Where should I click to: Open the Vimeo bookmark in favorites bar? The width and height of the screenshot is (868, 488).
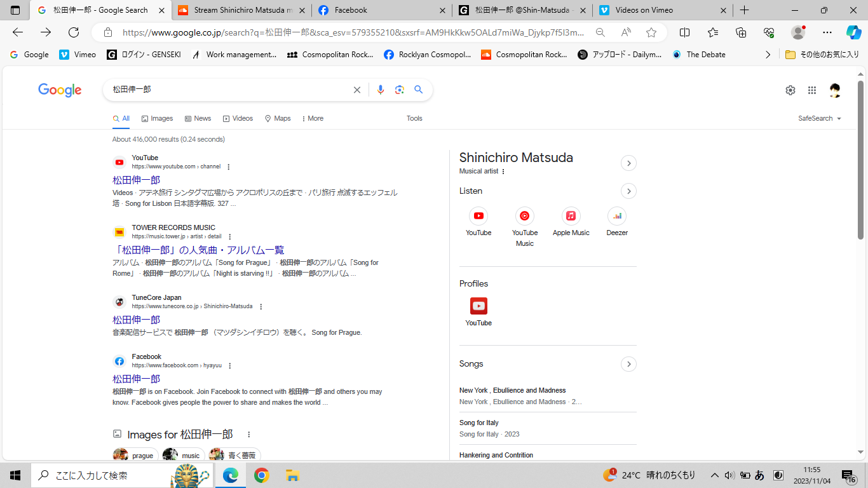click(x=78, y=55)
